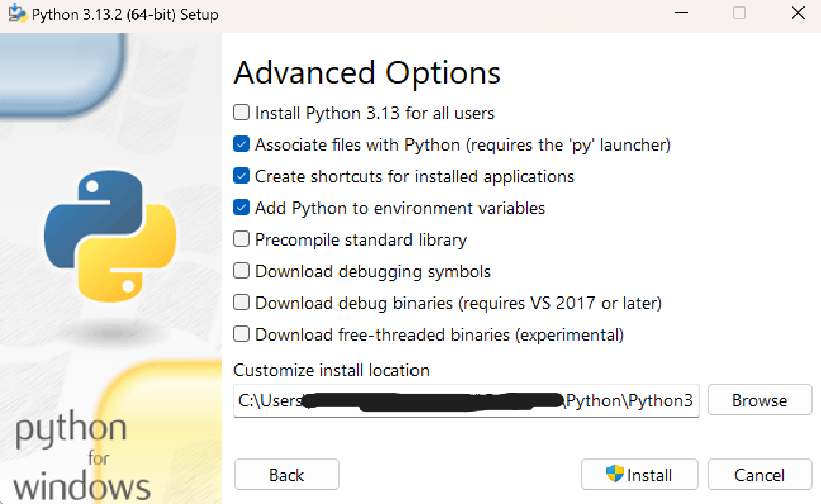Screen dimensions: 821x504
Task: Browse for a custom install location
Action: click(760, 400)
